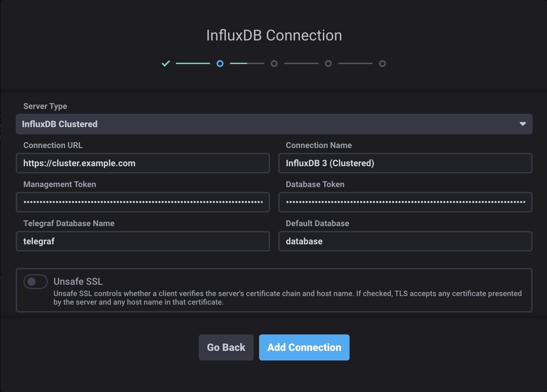The width and height of the screenshot is (547, 392).
Task: Click the Connection URL input field
Action: tap(143, 163)
